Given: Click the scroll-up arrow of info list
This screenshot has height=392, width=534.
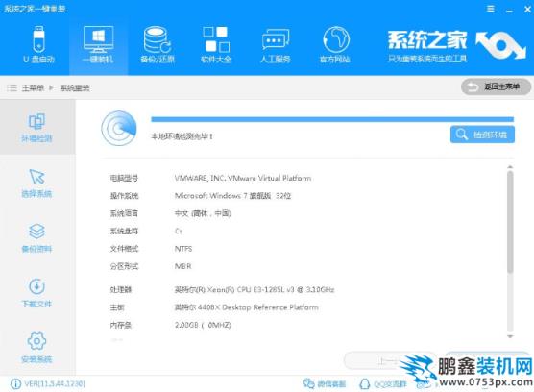Looking at the screenshot, I should pyautogui.click(x=510, y=167).
